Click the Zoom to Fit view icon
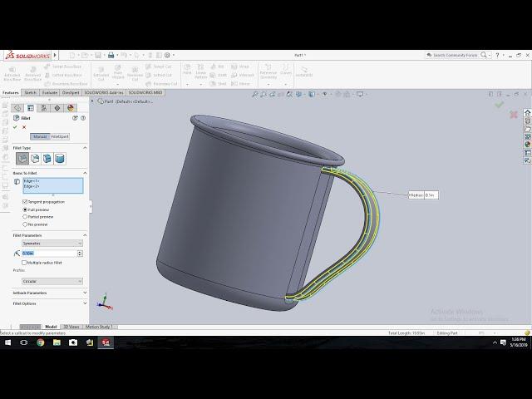The height and width of the screenshot is (399, 532). [256, 94]
